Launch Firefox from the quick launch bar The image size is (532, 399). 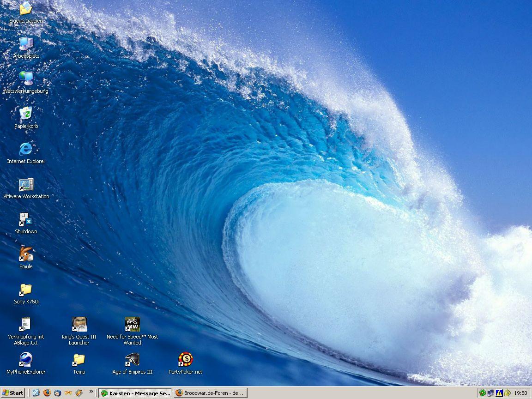(47, 393)
